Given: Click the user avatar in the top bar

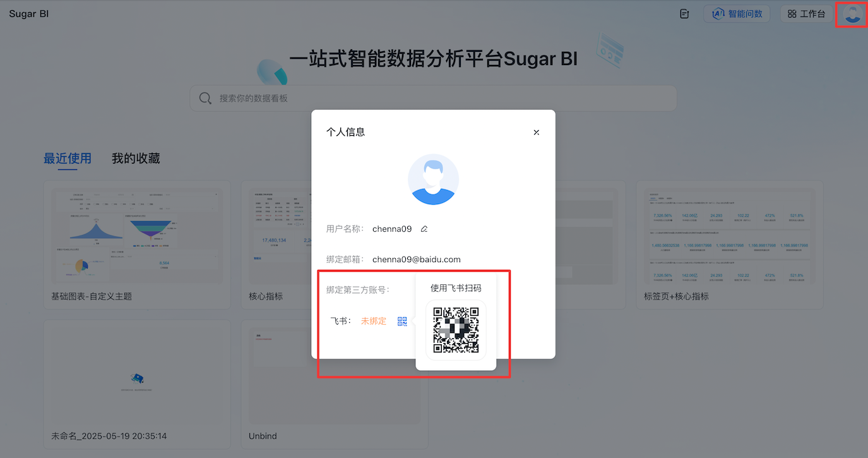Looking at the screenshot, I should [x=853, y=14].
